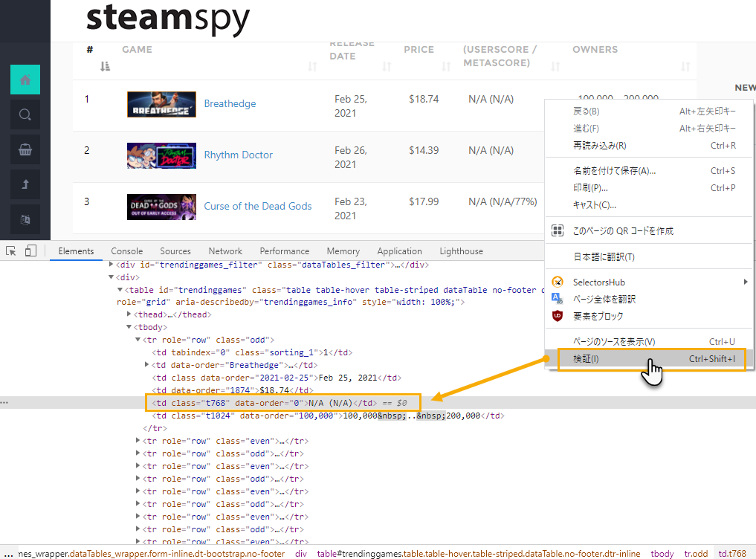The height and width of the screenshot is (559, 756).
Task: Switch to the Elements tab
Action: 76,251
